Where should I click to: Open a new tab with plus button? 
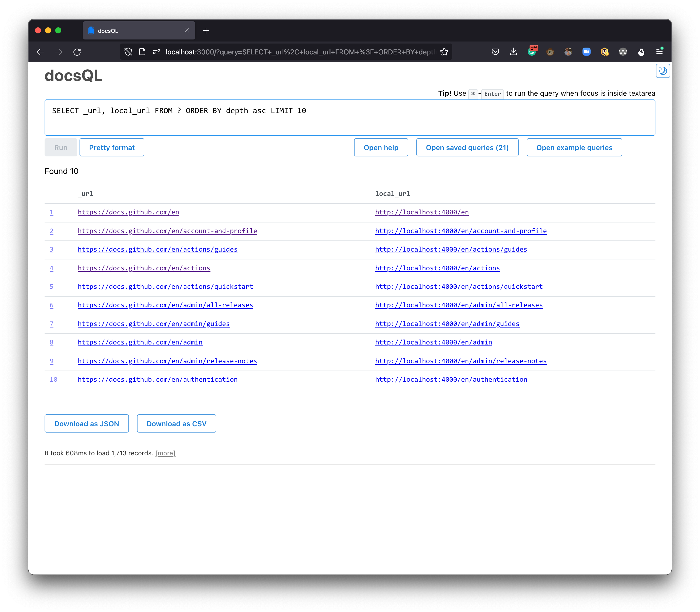(206, 31)
